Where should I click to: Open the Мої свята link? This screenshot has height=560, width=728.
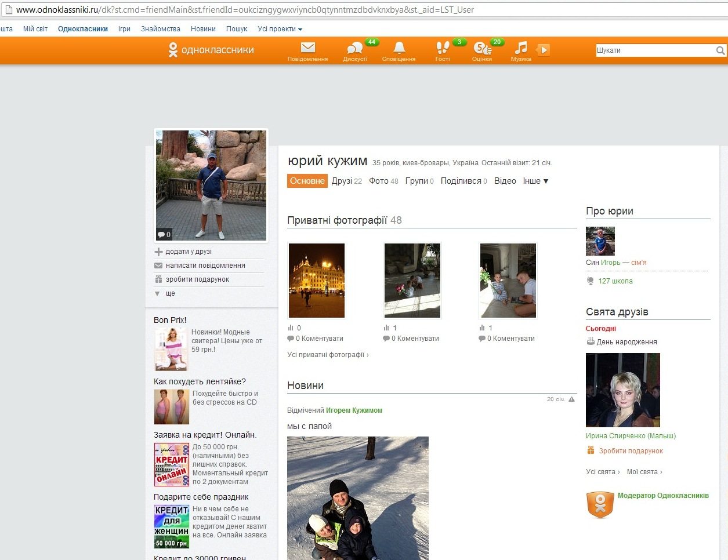(x=644, y=472)
